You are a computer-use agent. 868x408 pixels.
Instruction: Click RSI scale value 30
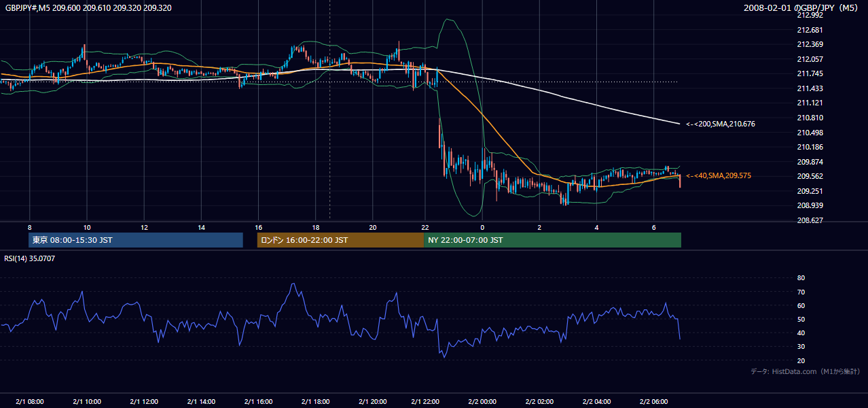(x=801, y=346)
